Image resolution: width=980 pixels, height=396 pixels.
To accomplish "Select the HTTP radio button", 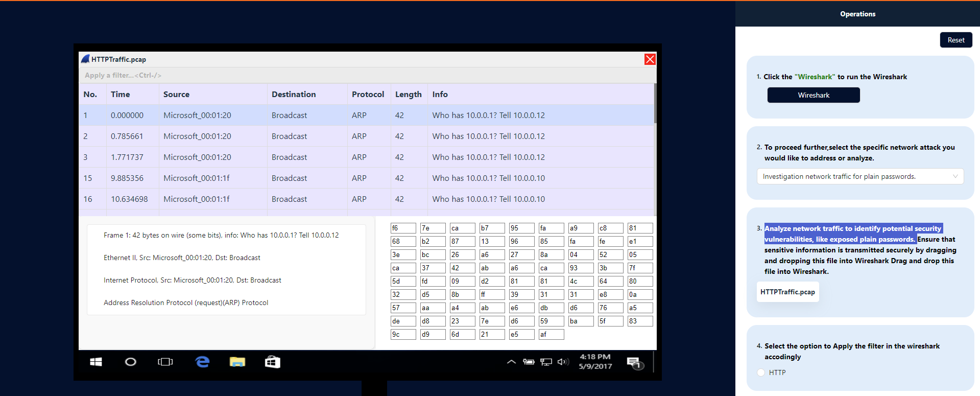I will coord(761,372).
